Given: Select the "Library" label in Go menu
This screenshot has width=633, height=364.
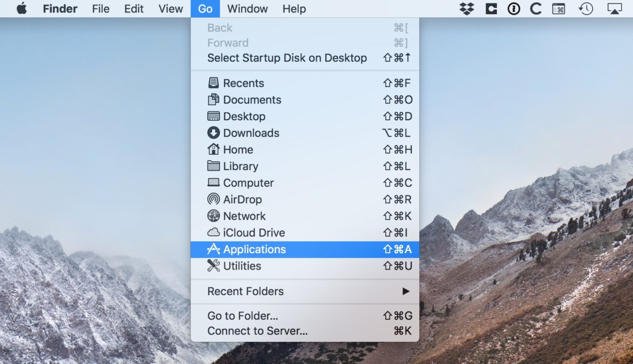Looking at the screenshot, I should [241, 166].
